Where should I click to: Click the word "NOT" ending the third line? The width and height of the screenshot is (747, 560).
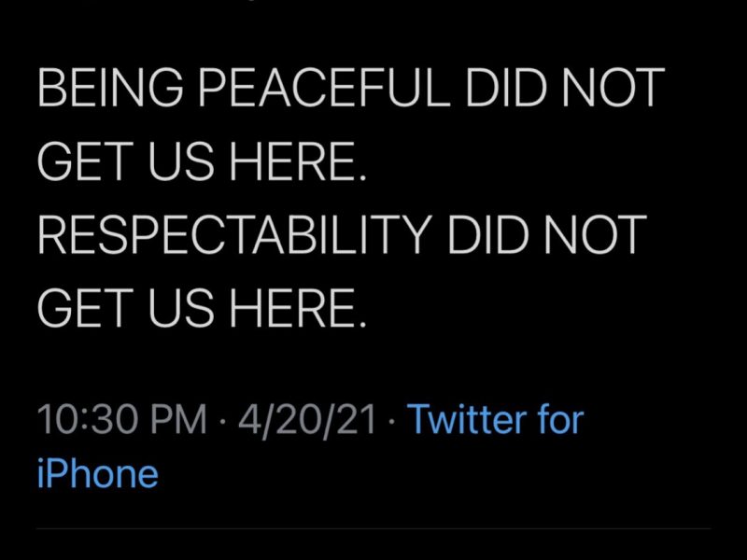[600, 235]
